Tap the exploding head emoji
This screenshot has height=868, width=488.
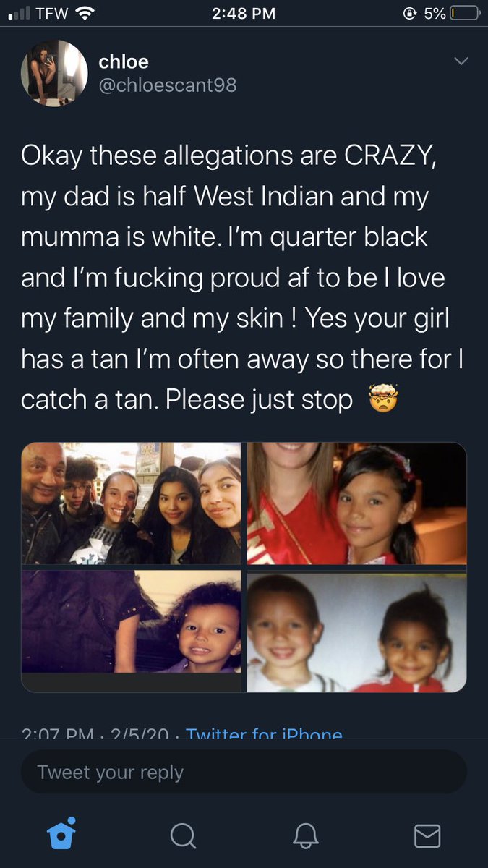click(384, 399)
